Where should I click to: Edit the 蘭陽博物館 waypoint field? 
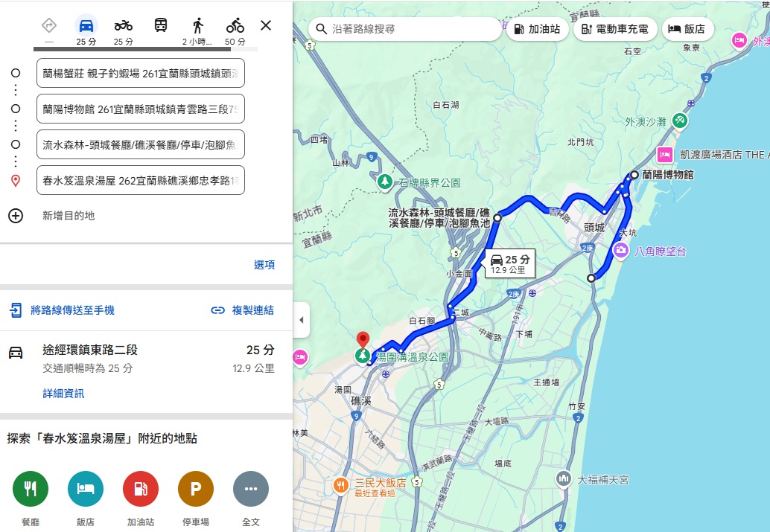141,109
